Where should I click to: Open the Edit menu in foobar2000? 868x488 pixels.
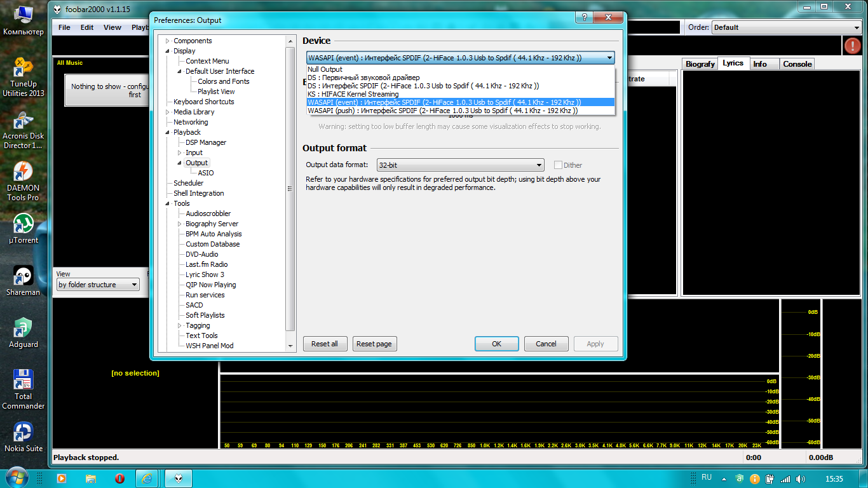click(87, 27)
